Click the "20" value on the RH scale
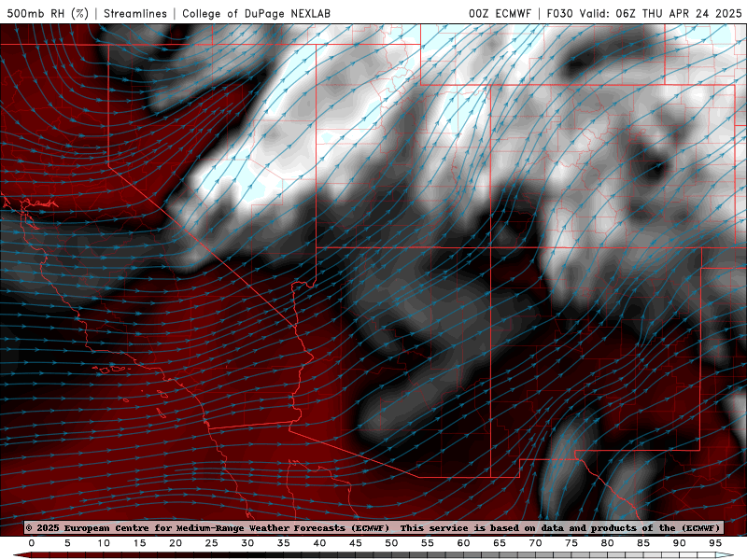This screenshot has width=747, height=560. (176, 543)
